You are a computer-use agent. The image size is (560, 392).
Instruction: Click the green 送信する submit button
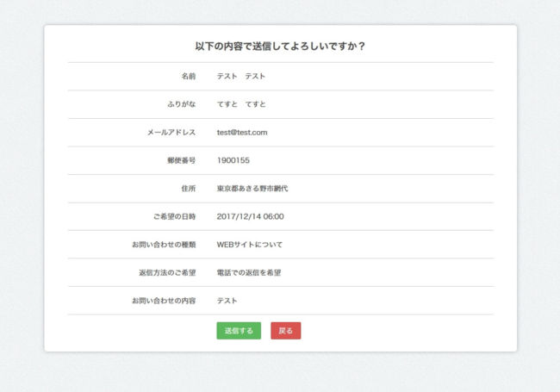(x=239, y=331)
